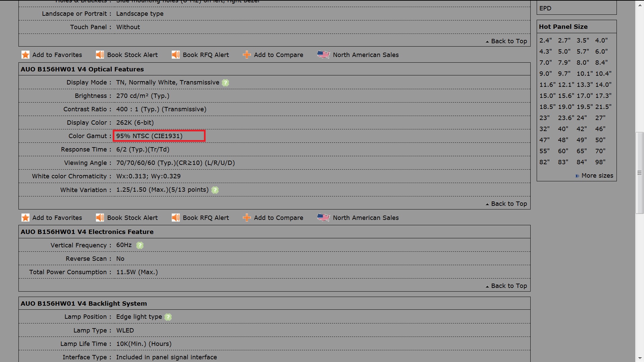
Task: Click the US flag icon above Optical Features
Action: coord(324,55)
